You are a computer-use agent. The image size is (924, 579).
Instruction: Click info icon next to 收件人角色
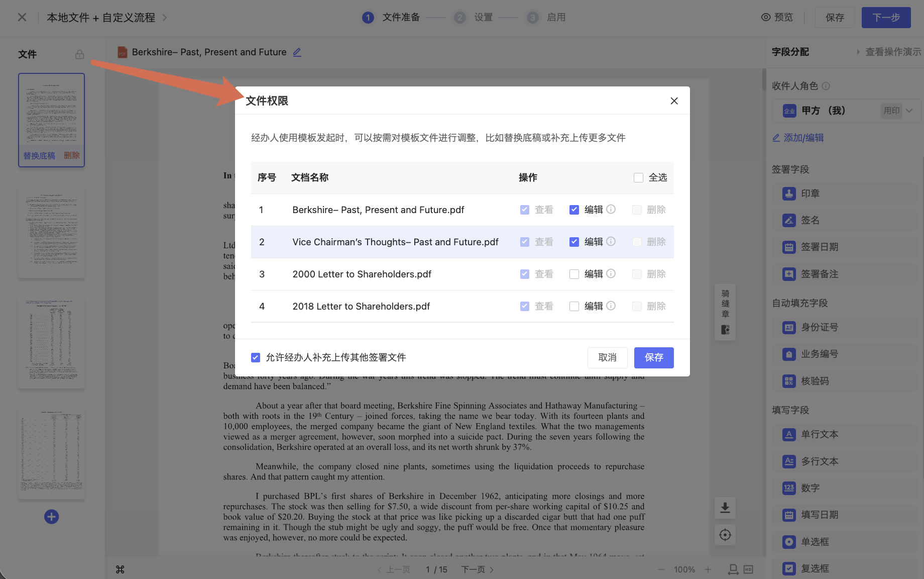point(826,86)
